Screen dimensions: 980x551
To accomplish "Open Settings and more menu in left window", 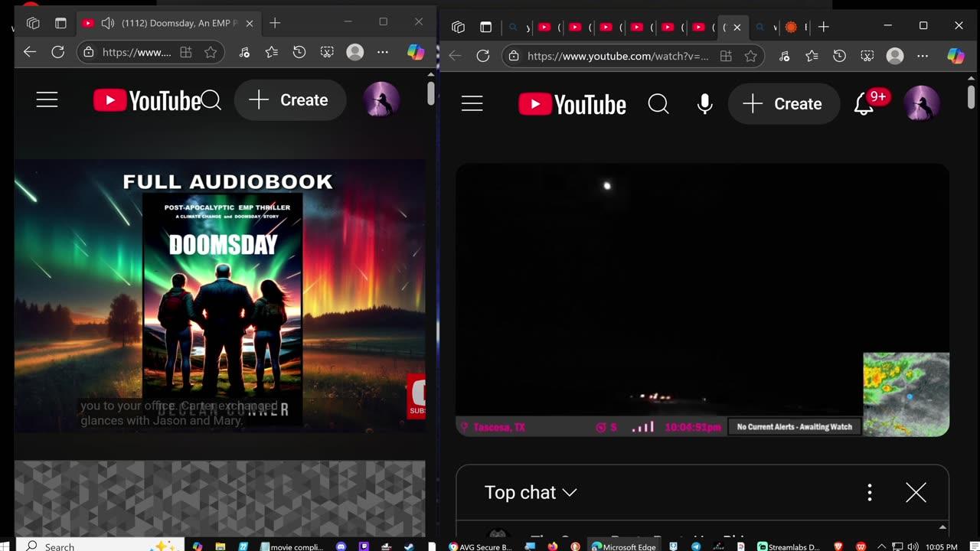I will [x=383, y=53].
